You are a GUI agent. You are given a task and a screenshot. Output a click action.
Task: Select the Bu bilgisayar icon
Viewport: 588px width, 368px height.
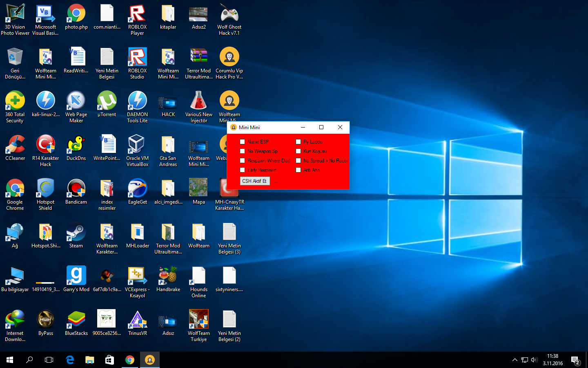click(15, 279)
